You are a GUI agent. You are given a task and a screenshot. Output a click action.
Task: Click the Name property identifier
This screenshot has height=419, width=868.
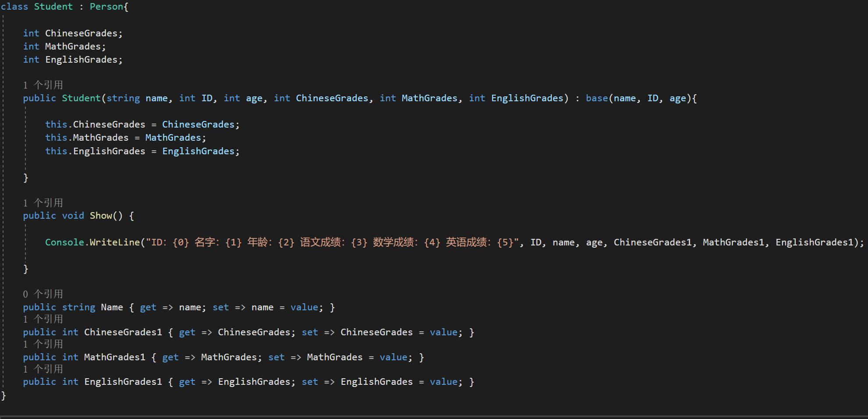112,307
